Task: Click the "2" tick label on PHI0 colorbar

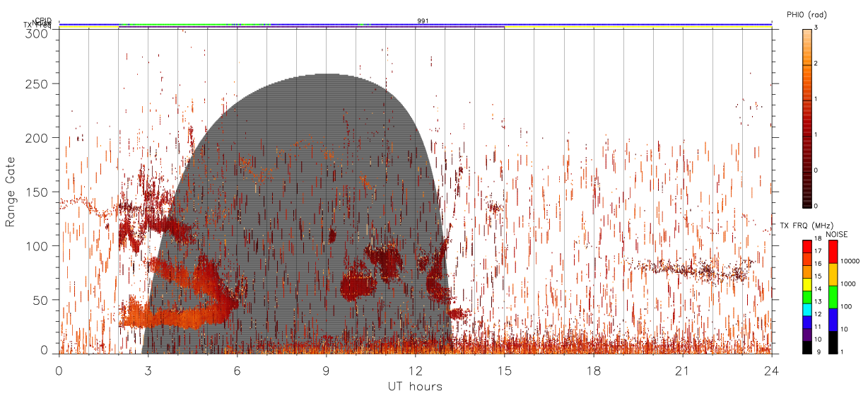Action: pyautogui.click(x=815, y=64)
